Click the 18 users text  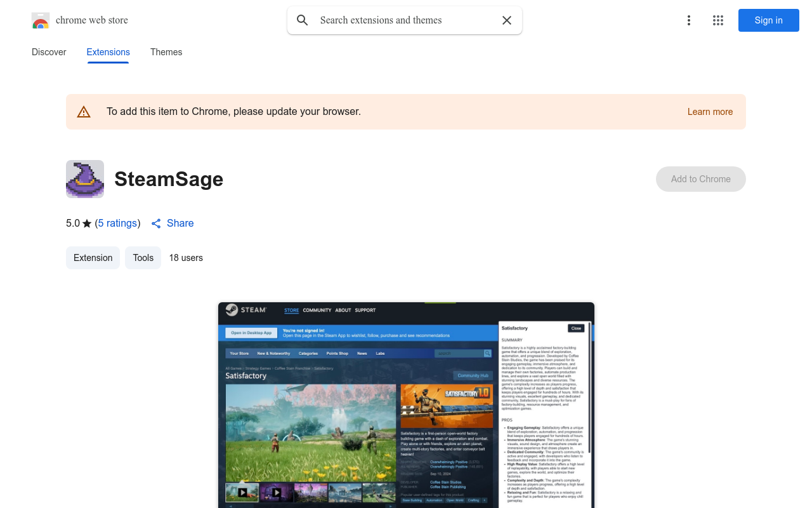[x=186, y=258]
